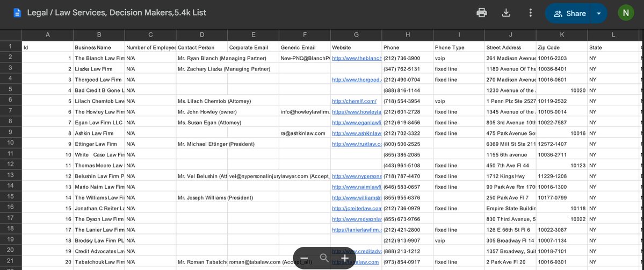Screen dimensions: 644x270
Task: Click the 'ra@ashkinlaw.com' email cell
Action: pos(305,133)
